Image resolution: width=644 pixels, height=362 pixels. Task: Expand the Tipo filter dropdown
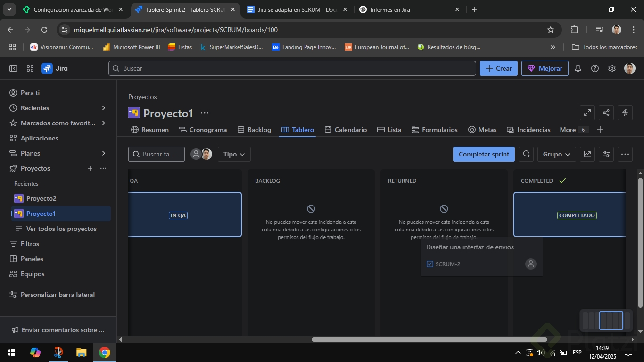pos(234,154)
